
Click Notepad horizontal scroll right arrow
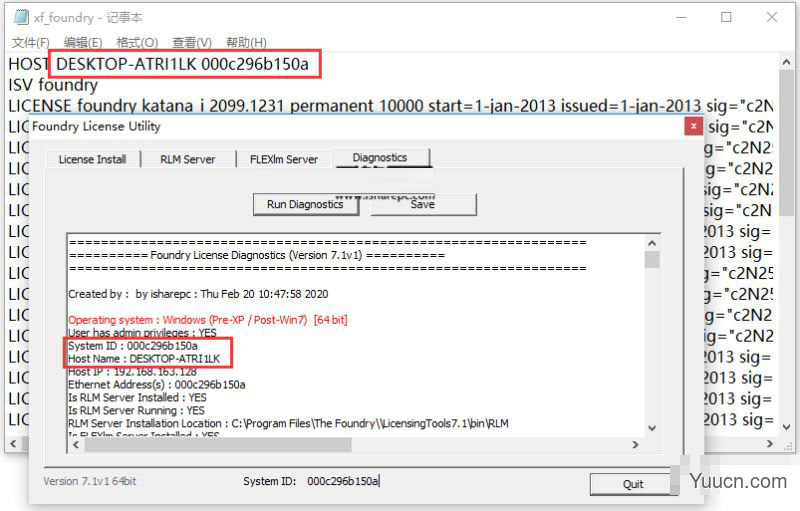tap(770, 444)
